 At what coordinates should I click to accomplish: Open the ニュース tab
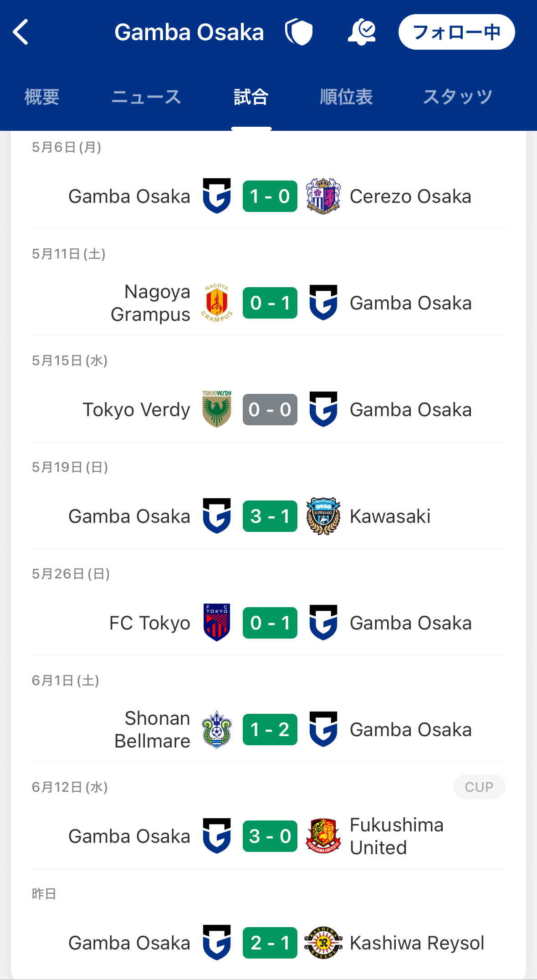[x=146, y=97]
